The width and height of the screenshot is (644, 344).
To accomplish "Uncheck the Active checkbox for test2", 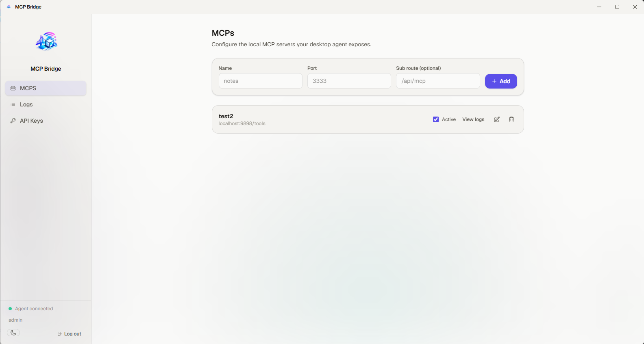I will tap(436, 119).
